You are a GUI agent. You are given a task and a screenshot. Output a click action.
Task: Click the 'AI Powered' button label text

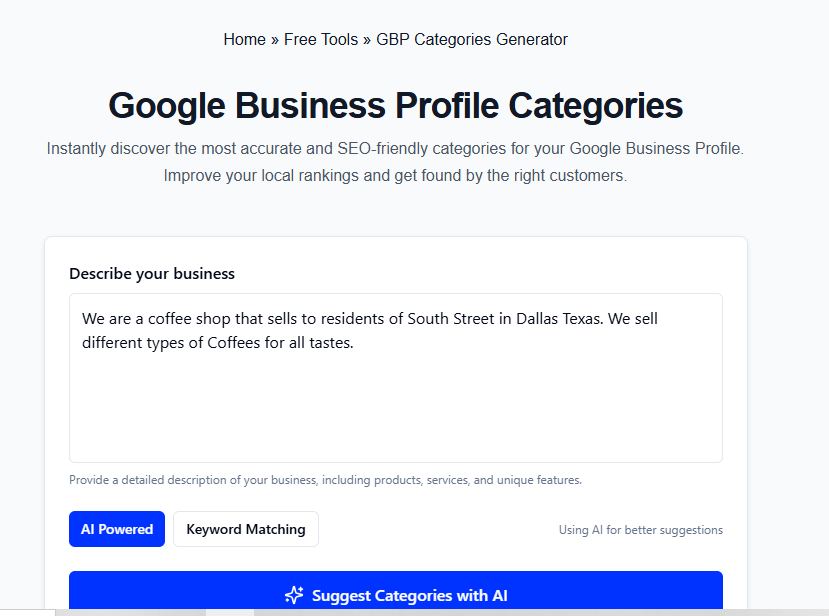click(x=116, y=528)
